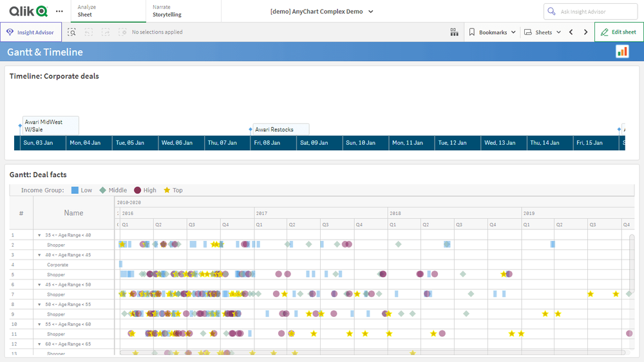Go to the next sheet arrow

click(x=585, y=32)
